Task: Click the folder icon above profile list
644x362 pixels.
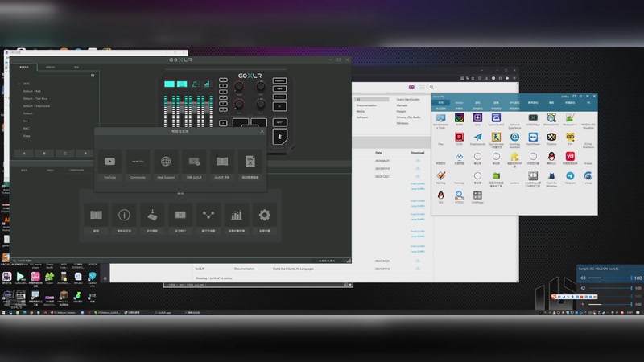Action: click(x=93, y=76)
